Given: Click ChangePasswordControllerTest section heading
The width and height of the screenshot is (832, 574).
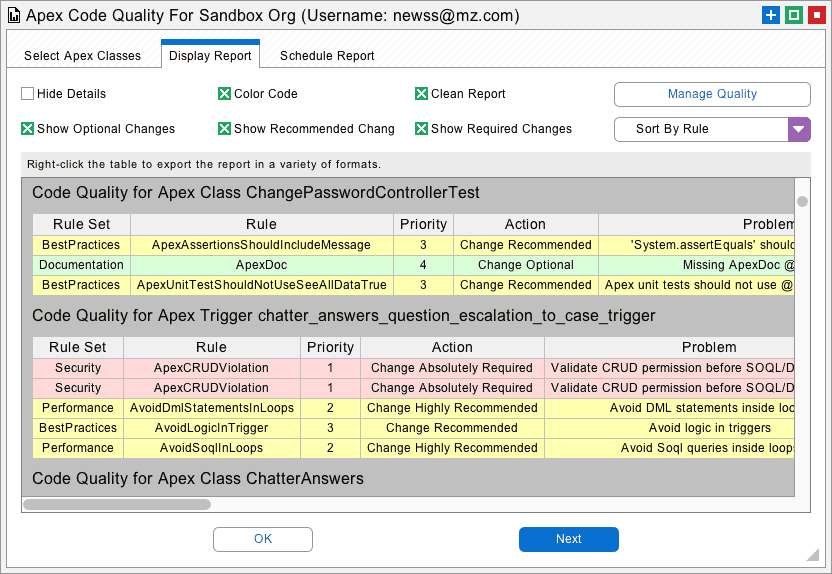Looking at the screenshot, I should pos(256,193).
